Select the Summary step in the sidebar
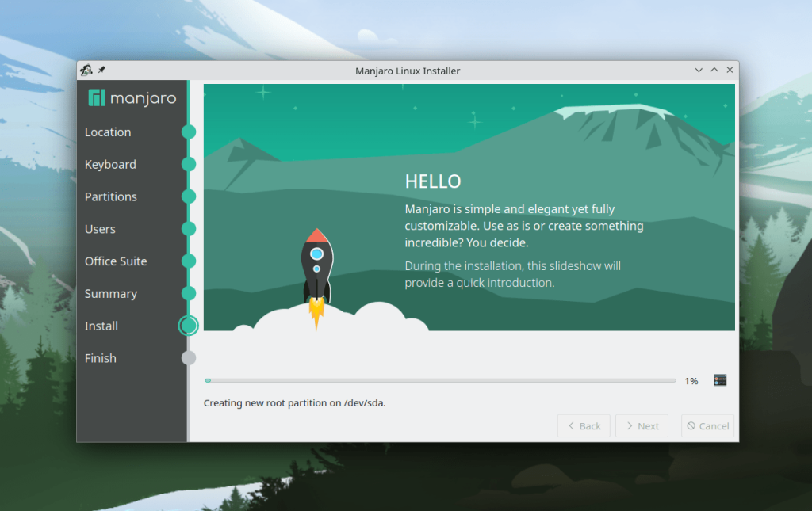This screenshot has height=511, width=812. [x=111, y=293]
